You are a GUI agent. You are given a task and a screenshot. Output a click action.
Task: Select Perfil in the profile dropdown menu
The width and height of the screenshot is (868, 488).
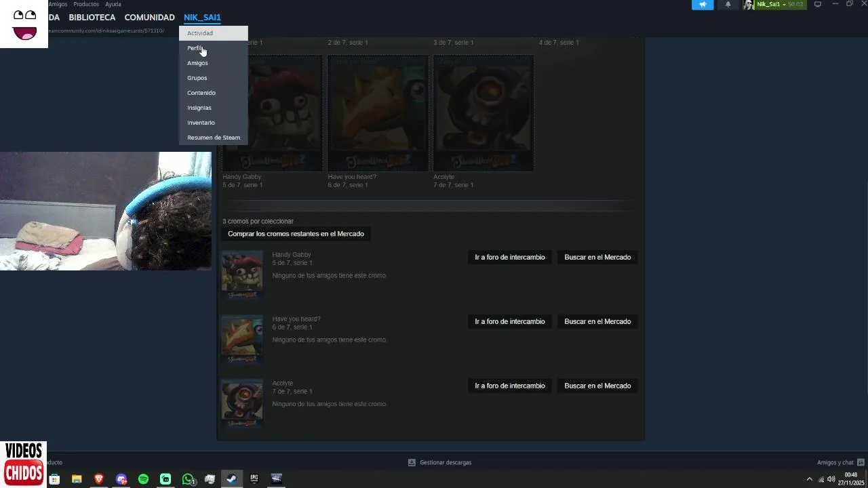point(214,48)
